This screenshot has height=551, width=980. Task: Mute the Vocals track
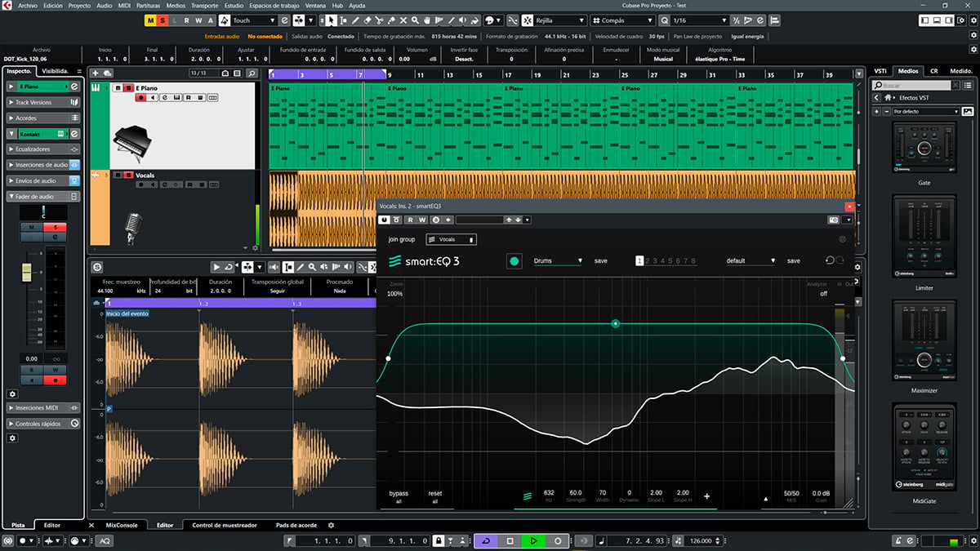point(118,175)
